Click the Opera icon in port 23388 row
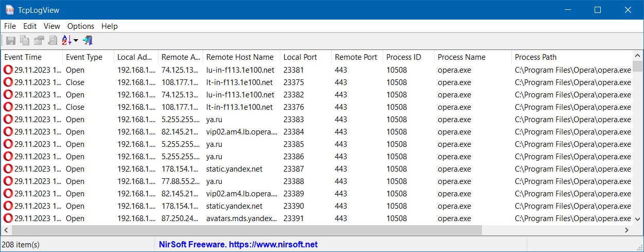Image resolution: width=644 pixels, height=252 pixels. click(x=8, y=181)
